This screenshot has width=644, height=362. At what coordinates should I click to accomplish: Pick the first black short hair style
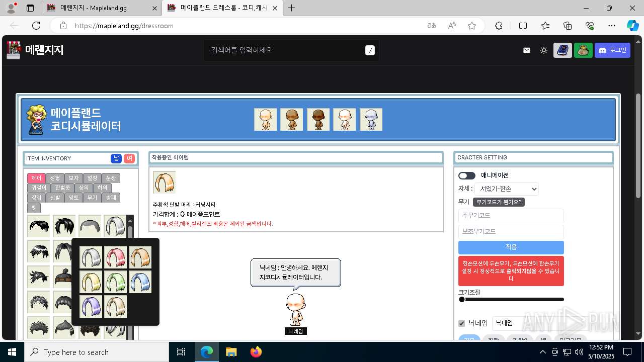[39, 226]
